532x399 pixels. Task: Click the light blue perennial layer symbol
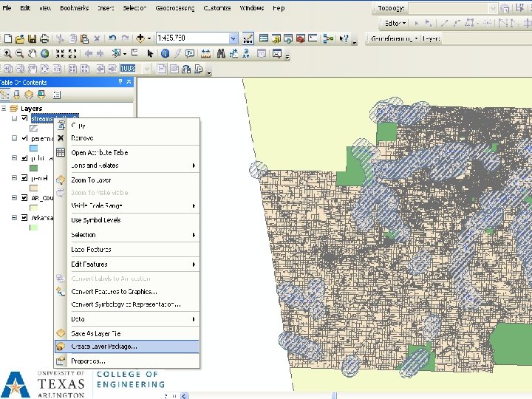pos(34,148)
